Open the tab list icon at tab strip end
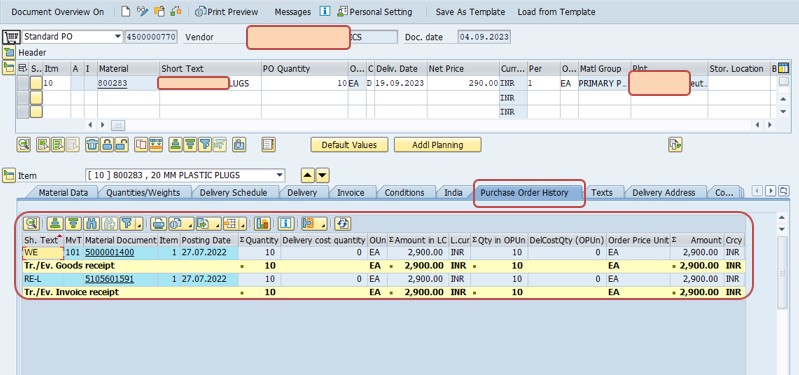Viewport: 799px width, 375px height. (x=784, y=191)
